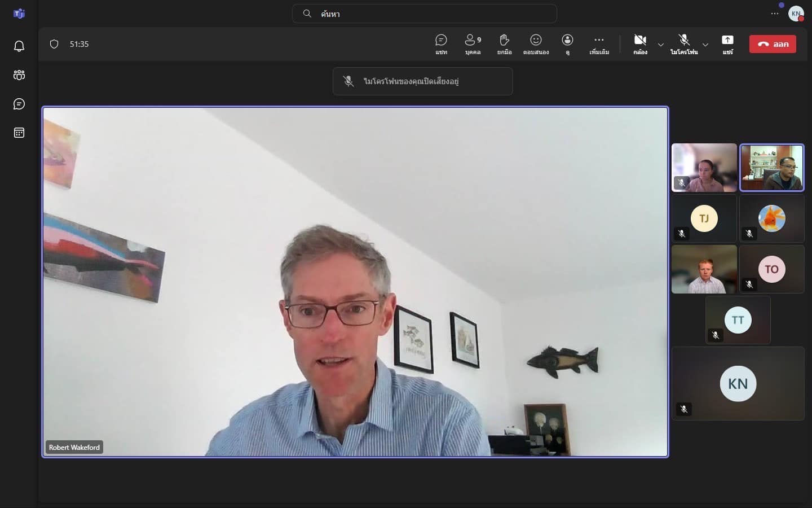Expand the microphone options dropdown arrow
This screenshot has height=508, width=812.
click(x=705, y=45)
